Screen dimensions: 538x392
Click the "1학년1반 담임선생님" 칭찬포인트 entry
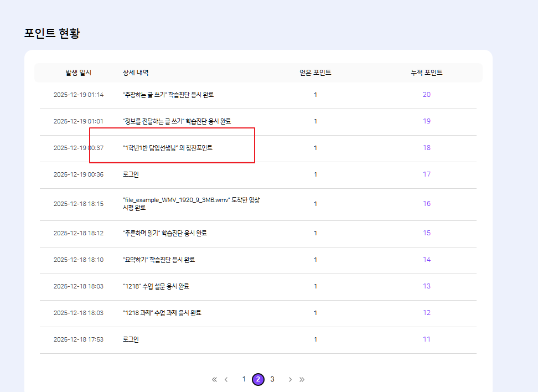(167, 148)
